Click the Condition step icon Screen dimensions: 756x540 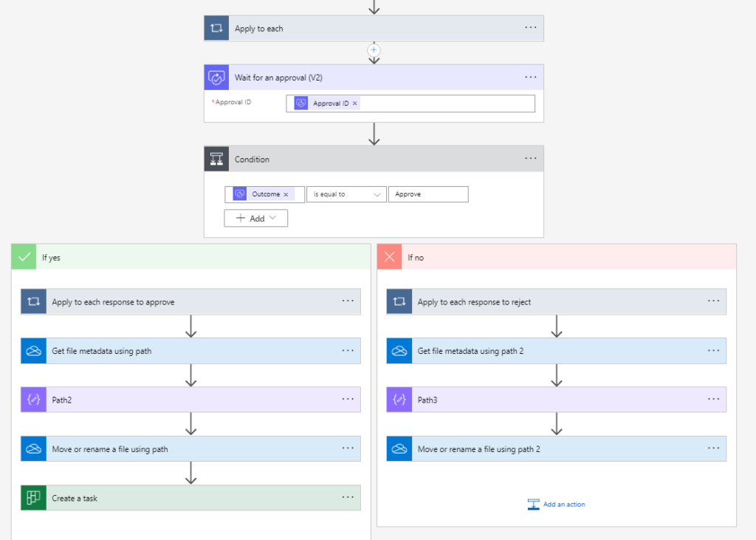click(216, 159)
